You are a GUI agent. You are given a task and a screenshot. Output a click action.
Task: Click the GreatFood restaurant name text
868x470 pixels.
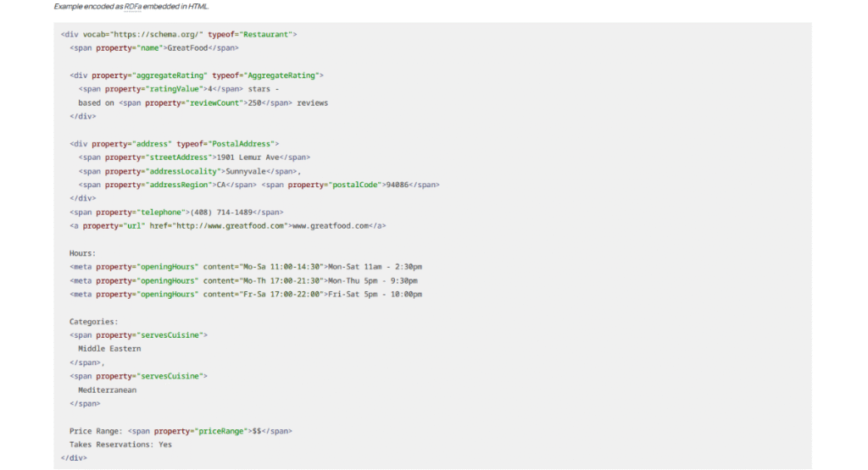[186, 48]
